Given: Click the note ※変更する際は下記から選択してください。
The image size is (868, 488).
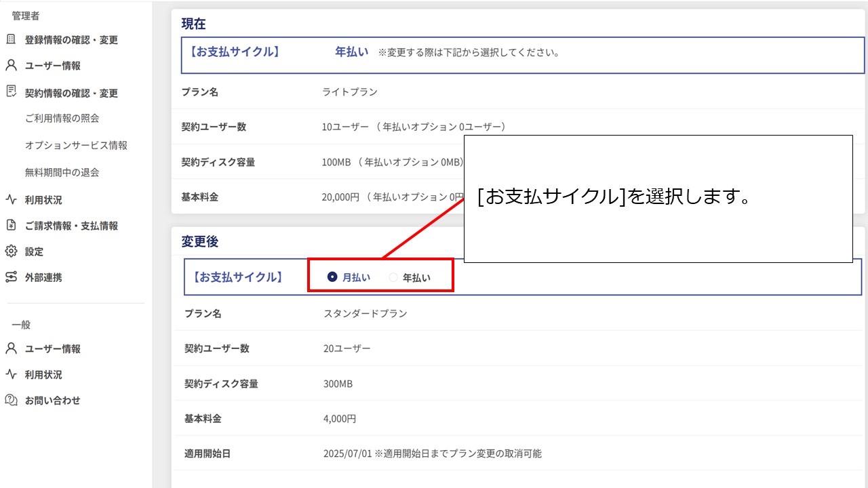Looking at the screenshot, I should point(469,52).
